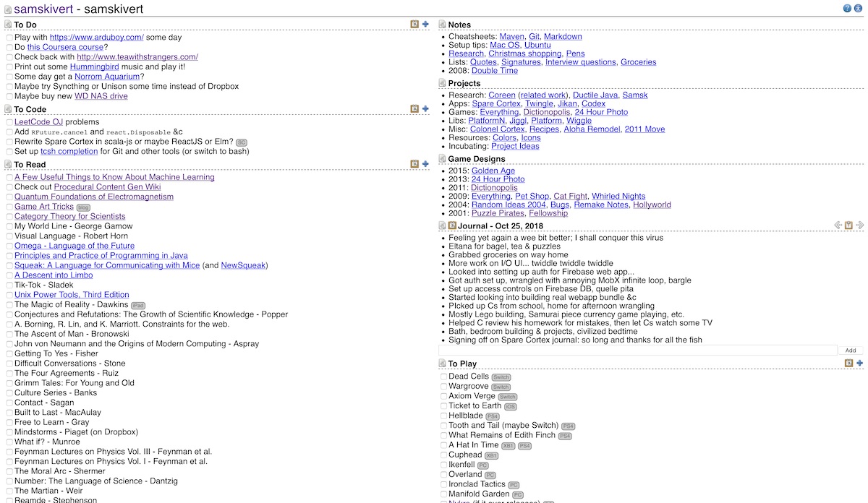The image size is (868, 503).
Task: Open the Interview questions list
Action: pyautogui.click(x=581, y=62)
